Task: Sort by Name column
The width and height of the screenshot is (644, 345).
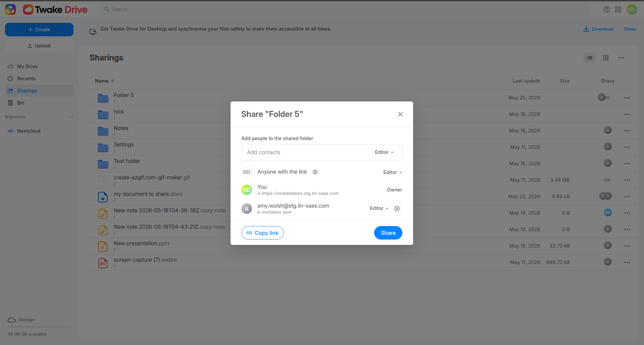Action: tap(104, 81)
